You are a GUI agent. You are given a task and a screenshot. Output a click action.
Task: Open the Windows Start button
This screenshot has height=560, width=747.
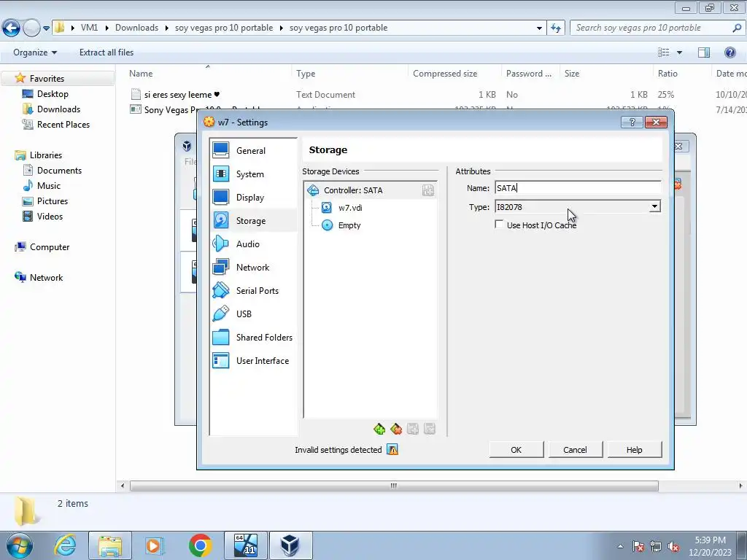20,545
